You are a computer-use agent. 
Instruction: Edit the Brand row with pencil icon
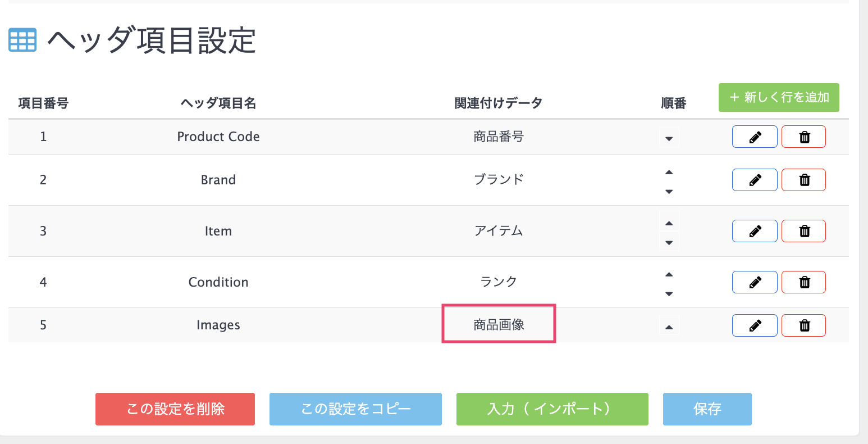click(755, 180)
